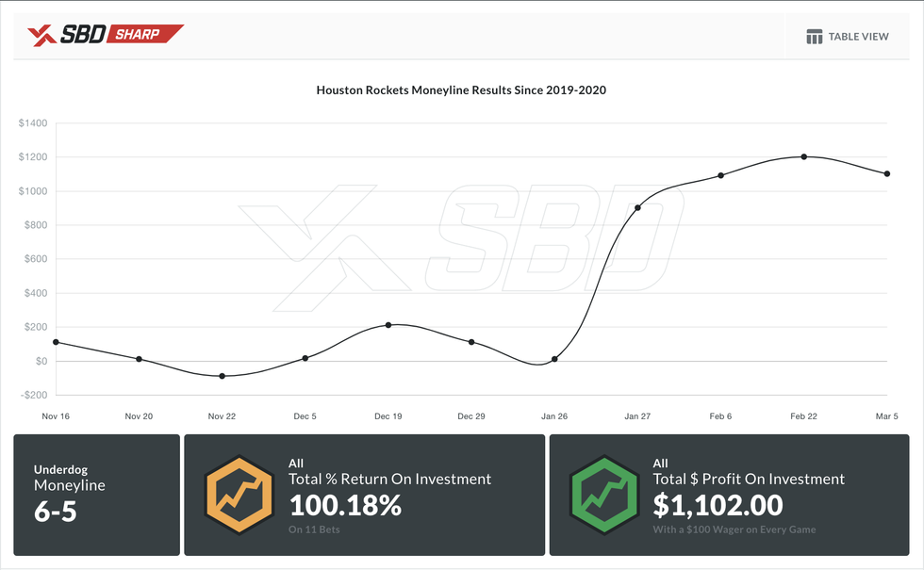Image resolution: width=924 pixels, height=570 pixels.
Task: Click the Dec 29 data point
Action: (x=471, y=342)
